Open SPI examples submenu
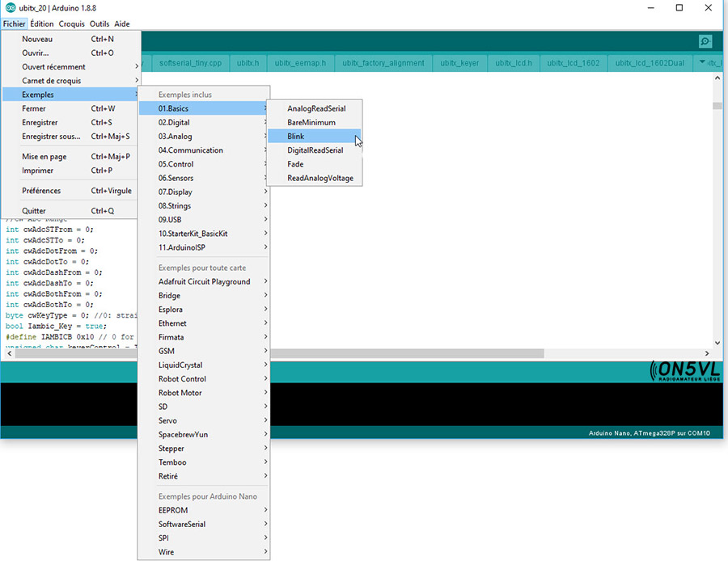This screenshot has width=728, height=561. coord(203,538)
